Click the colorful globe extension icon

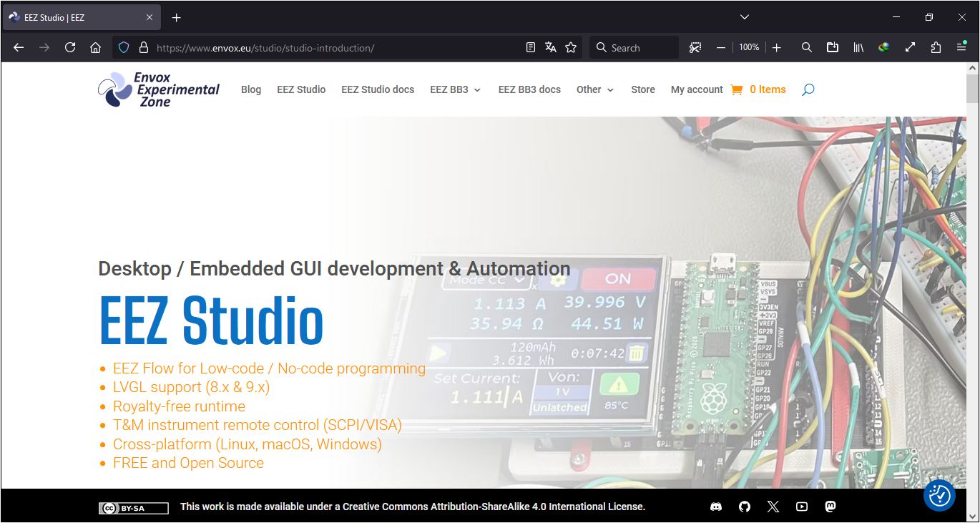(x=884, y=48)
